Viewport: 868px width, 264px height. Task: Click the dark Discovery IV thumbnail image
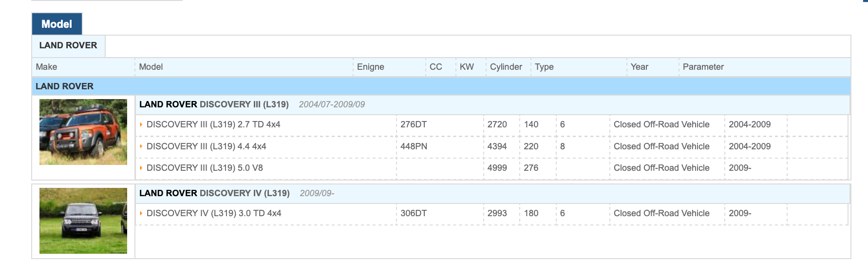click(x=83, y=221)
